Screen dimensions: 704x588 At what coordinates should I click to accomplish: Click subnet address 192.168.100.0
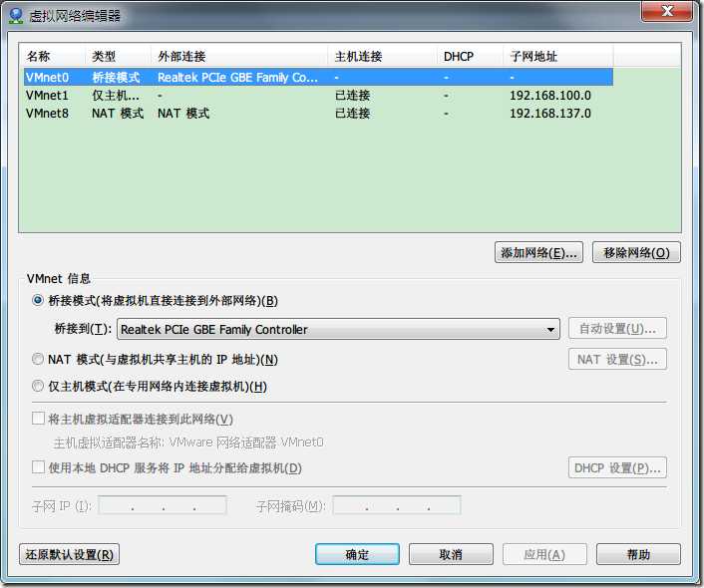tap(550, 95)
